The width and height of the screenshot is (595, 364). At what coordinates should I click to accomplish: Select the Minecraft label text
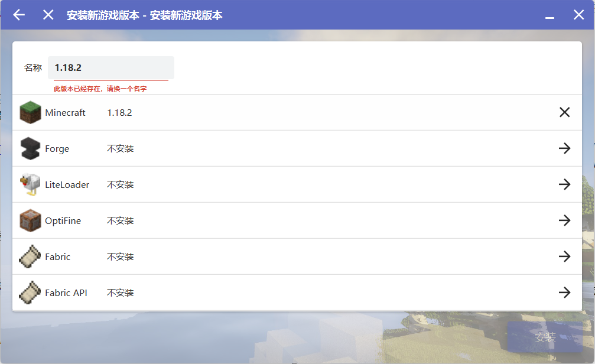coord(65,113)
